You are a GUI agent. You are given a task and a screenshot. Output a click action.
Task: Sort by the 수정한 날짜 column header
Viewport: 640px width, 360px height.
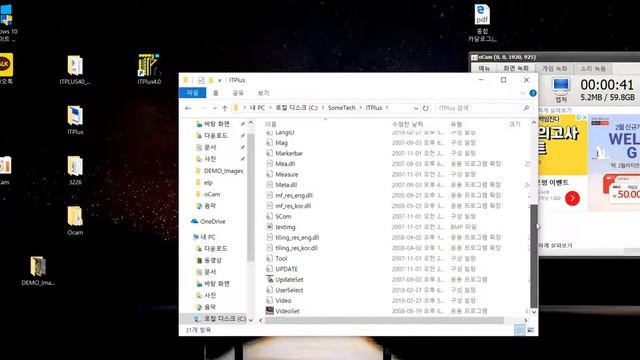point(407,124)
